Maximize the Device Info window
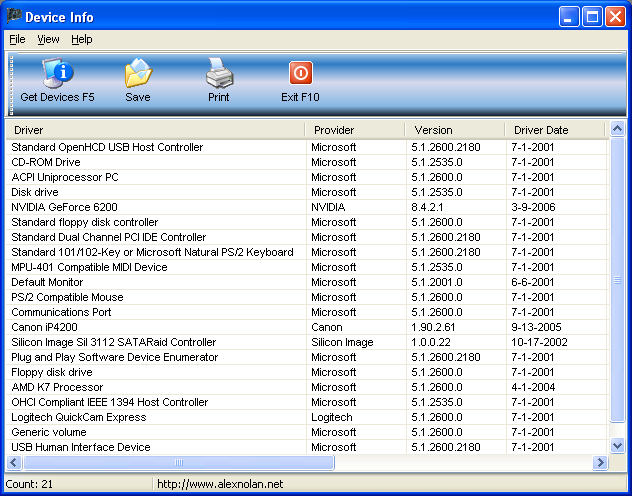Image resolution: width=632 pixels, height=496 pixels. pos(592,17)
